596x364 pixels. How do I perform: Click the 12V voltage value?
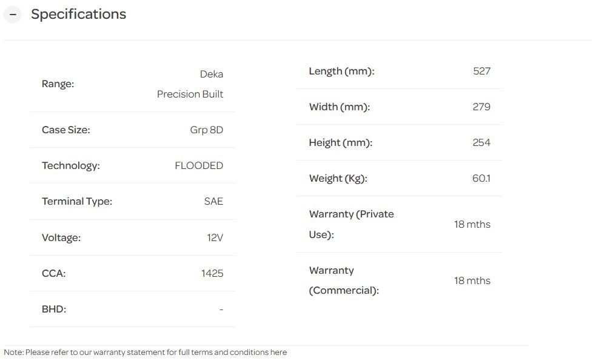pyautogui.click(x=215, y=237)
